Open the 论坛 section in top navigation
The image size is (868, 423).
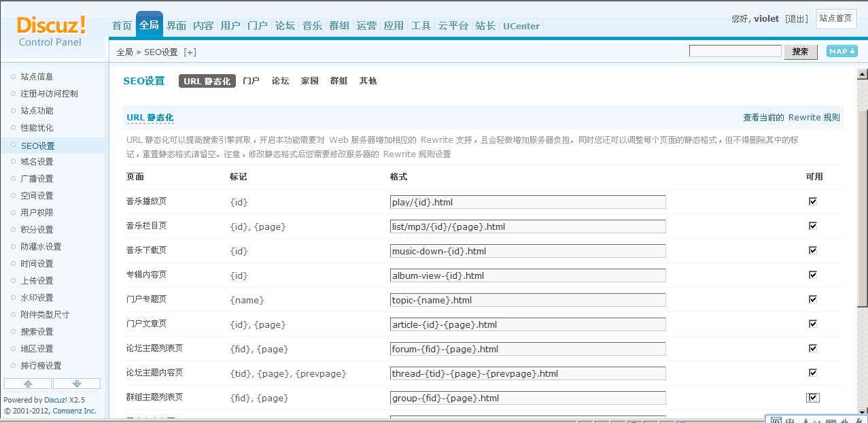285,26
